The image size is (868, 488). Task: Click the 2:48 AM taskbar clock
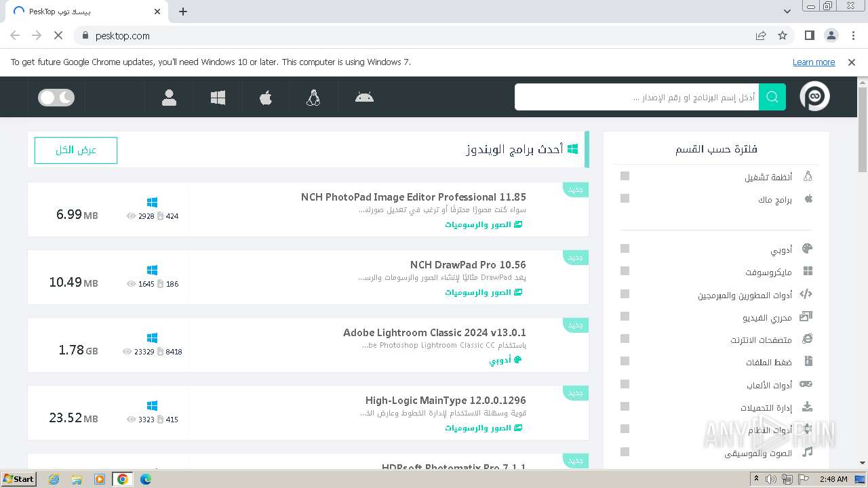[833, 479]
